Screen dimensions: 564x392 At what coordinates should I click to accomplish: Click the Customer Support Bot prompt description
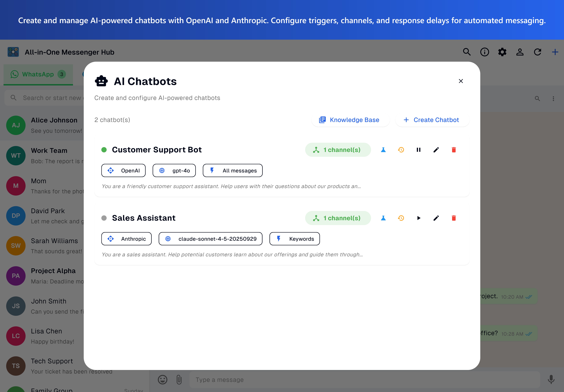pyautogui.click(x=231, y=186)
